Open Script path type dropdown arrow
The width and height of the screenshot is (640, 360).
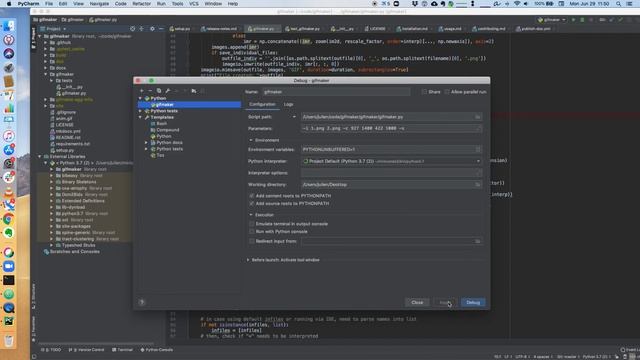pos(294,117)
